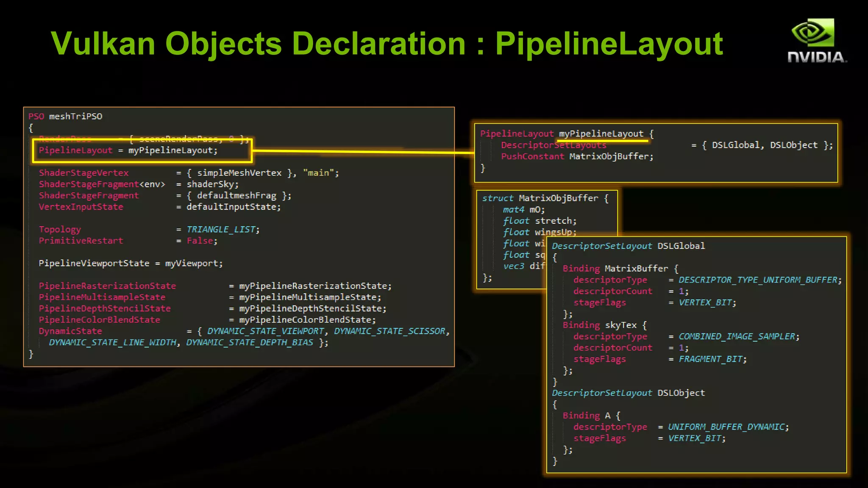The height and width of the screenshot is (488, 868).
Task: Click the underlined 'myPipelineLayout' name in the right box
Action: [x=601, y=134]
